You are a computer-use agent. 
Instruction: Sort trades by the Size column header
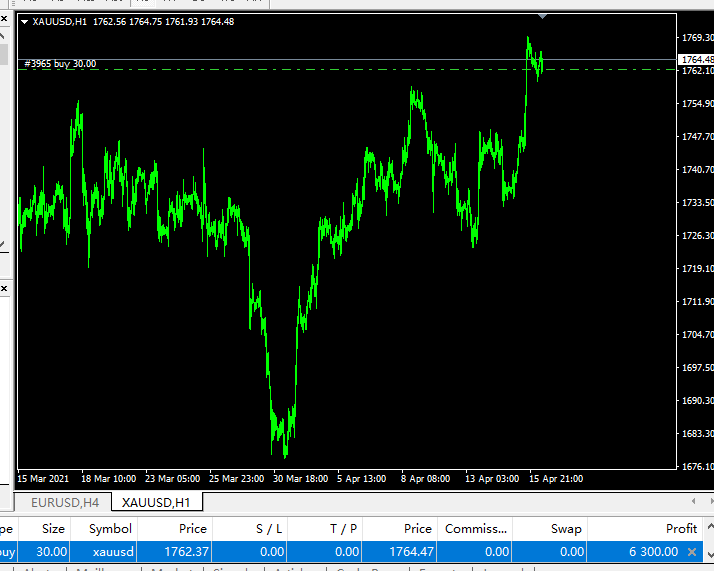pyautogui.click(x=44, y=529)
